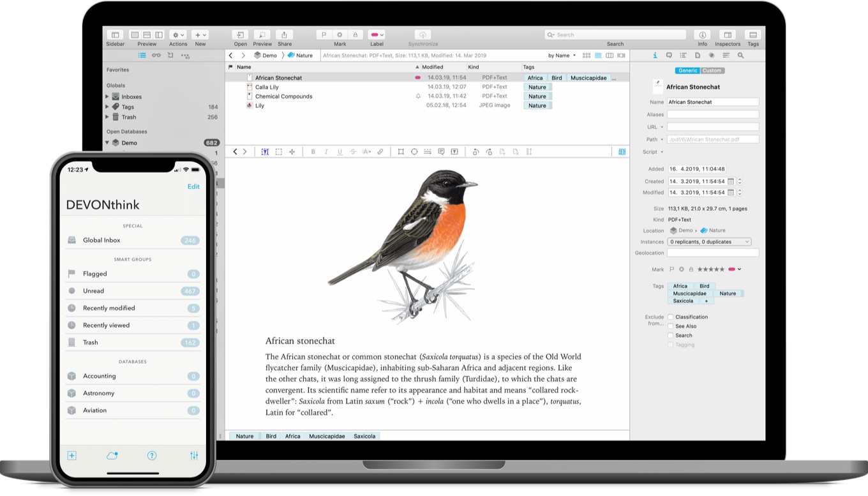Select Calla Lily in file list
Image resolution: width=868 pixels, height=496 pixels.
tap(267, 87)
